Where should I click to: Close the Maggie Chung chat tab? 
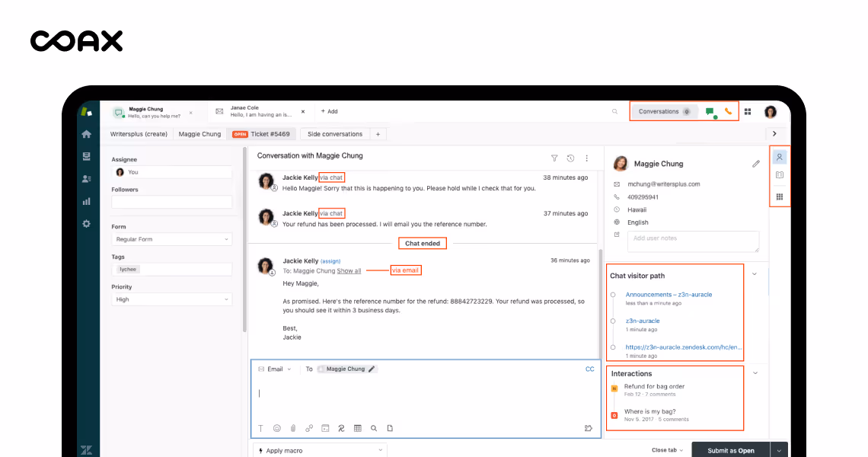click(191, 113)
